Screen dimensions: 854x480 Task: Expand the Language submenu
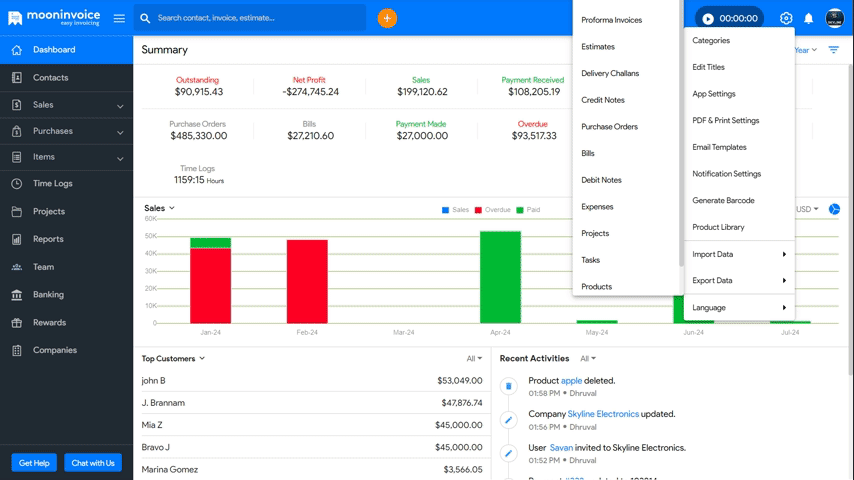pyautogui.click(x=739, y=308)
